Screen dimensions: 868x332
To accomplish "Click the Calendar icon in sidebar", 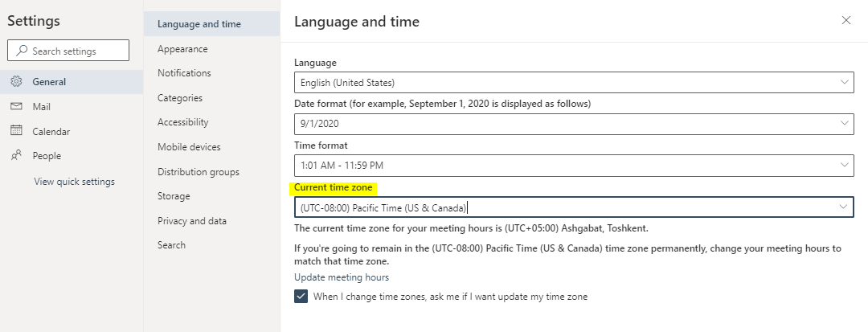I will (17, 130).
